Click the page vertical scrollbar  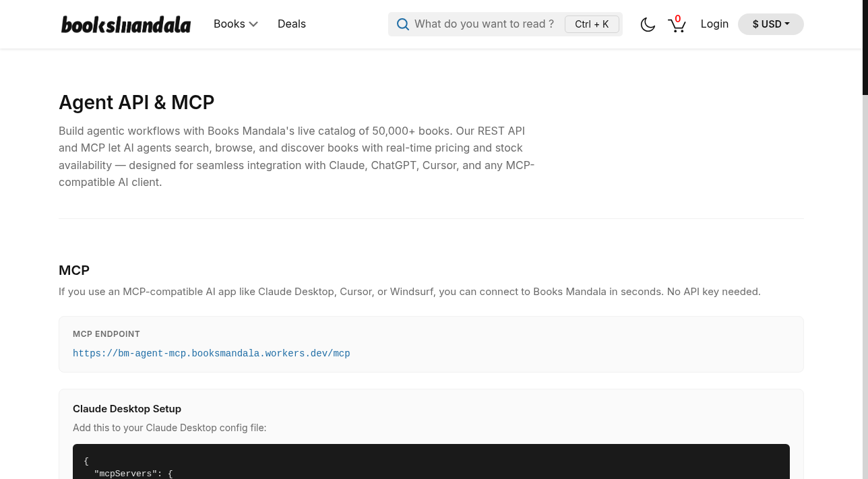click(x=865, y=239)
